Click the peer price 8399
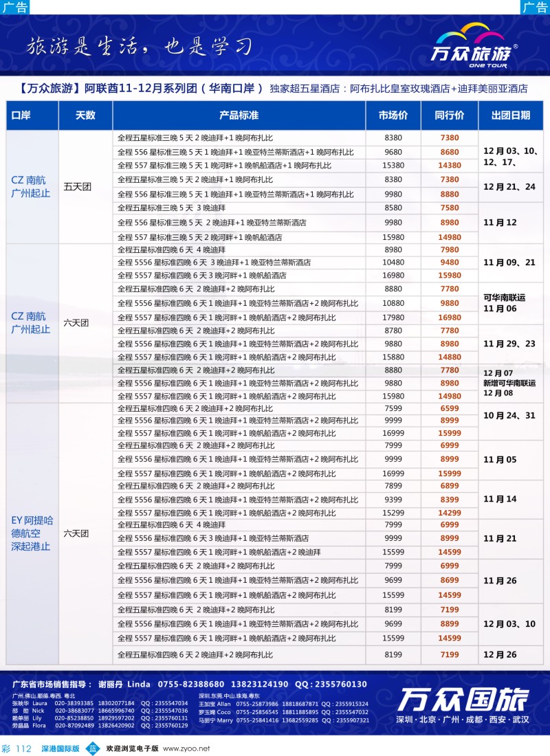 450,500
